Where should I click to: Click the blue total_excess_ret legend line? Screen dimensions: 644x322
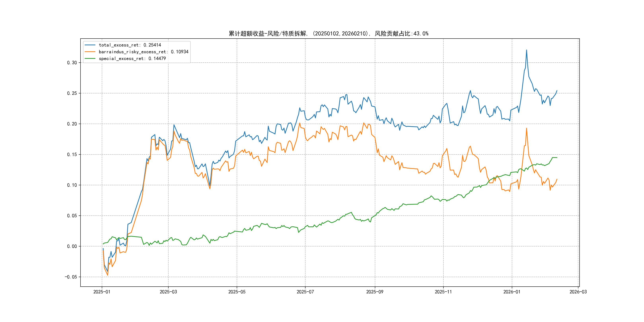pyautogui.click(x=90, y=45)
